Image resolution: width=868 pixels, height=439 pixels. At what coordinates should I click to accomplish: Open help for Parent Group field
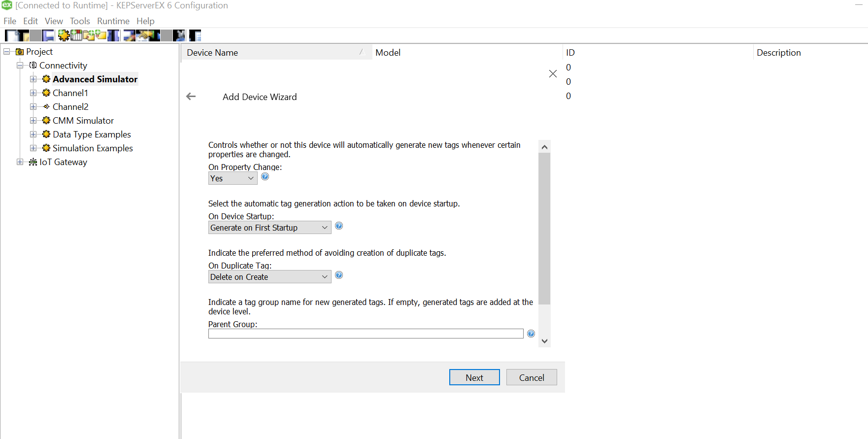[x=531, y=334]
